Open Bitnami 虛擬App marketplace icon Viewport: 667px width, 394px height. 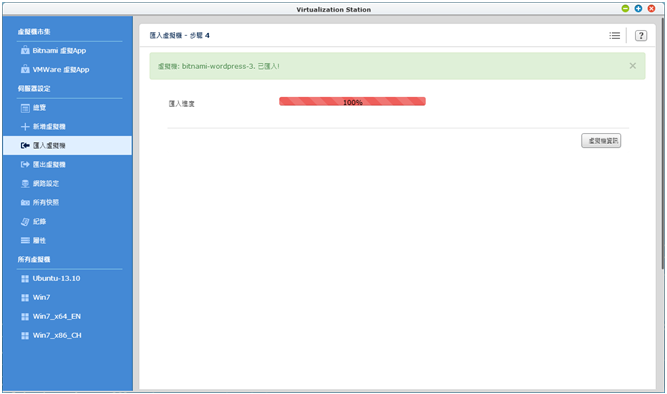point(25,51)
